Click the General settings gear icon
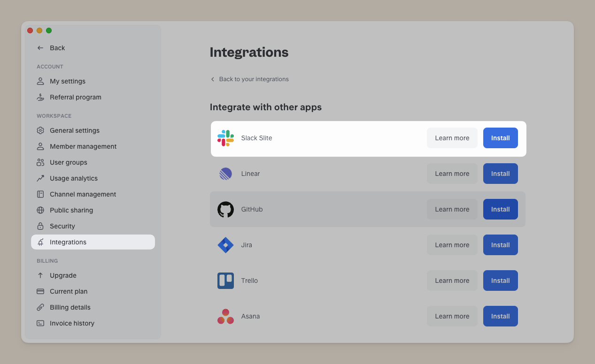 coord(40,130)
